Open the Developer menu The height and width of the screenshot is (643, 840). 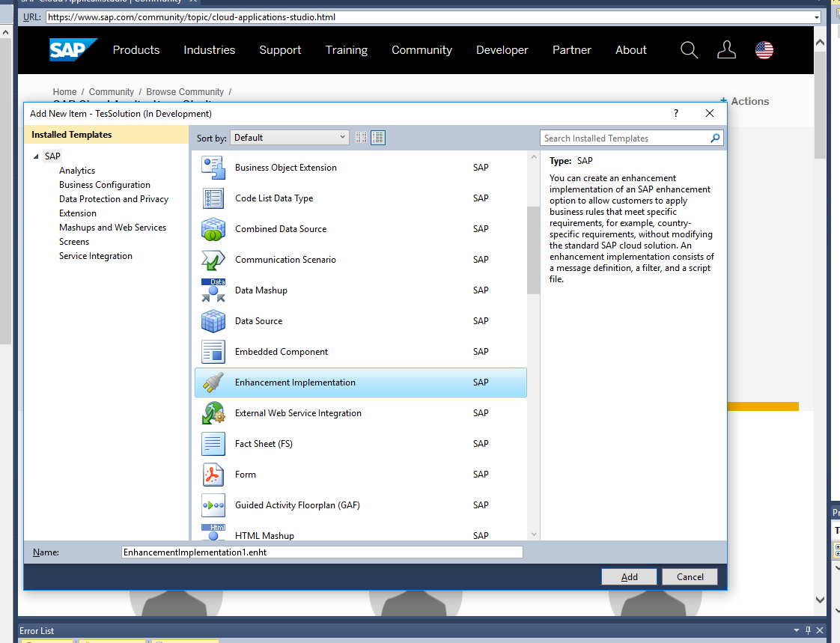(x=502, y=50)
